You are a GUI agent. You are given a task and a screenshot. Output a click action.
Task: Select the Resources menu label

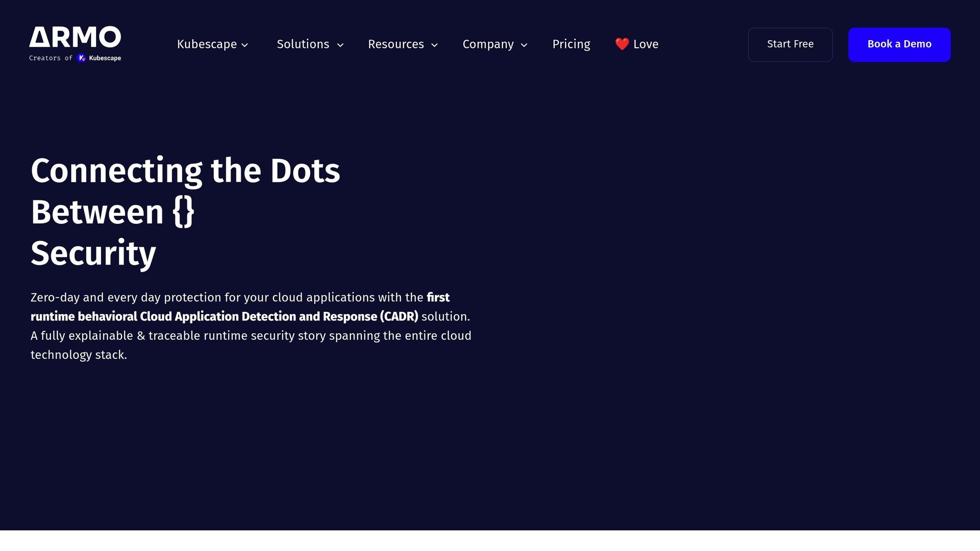[x=396, y=44]
